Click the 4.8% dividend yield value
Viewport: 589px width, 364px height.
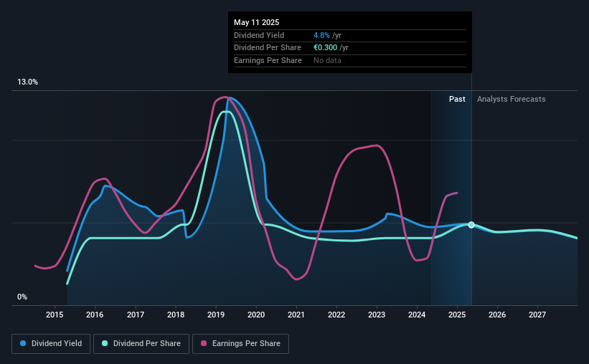click(321, 35)
